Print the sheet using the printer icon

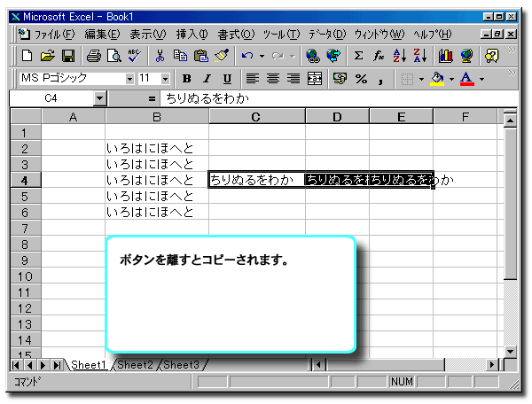[94, 56]
